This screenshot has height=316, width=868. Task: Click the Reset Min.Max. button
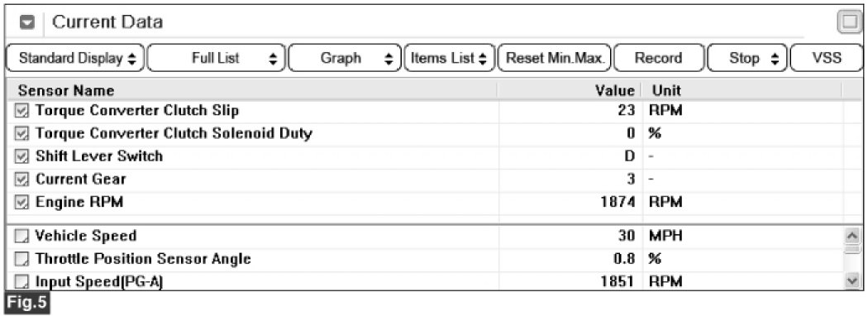(555, 58)
